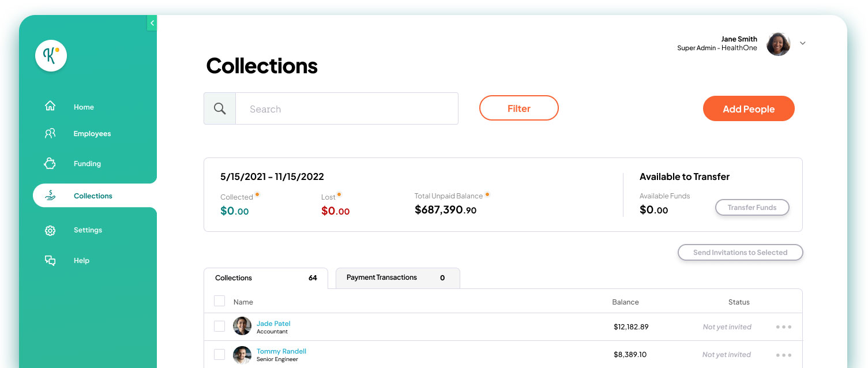
Task: Collapse the sidebar with the chevron handle
Action: (152, 23)
